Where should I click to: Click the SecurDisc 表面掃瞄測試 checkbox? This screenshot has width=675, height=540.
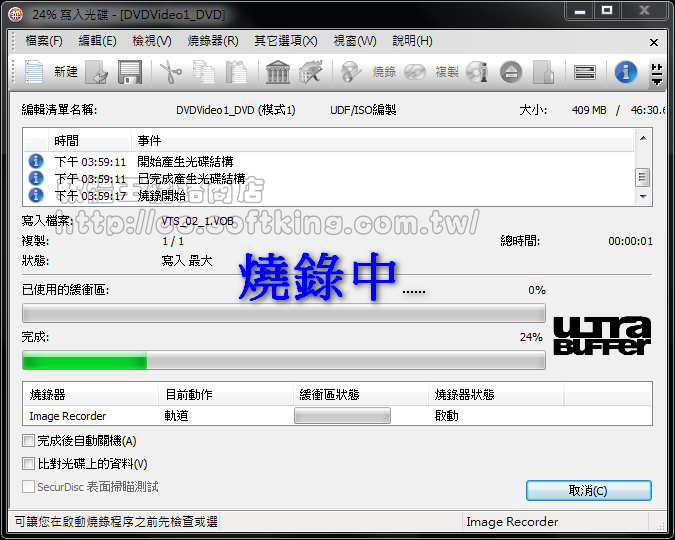(x=28, y=487)
